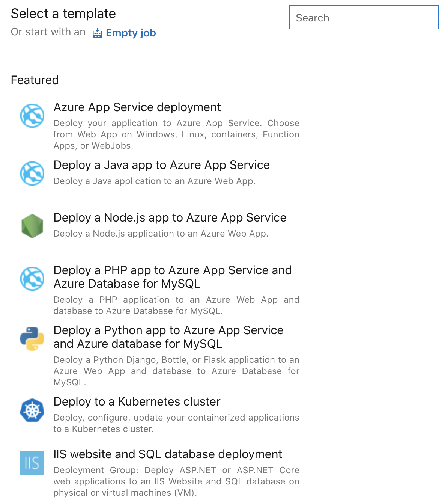The image size is (445, 504).
Task: Click the Select a template title
Action: point(63,14)
